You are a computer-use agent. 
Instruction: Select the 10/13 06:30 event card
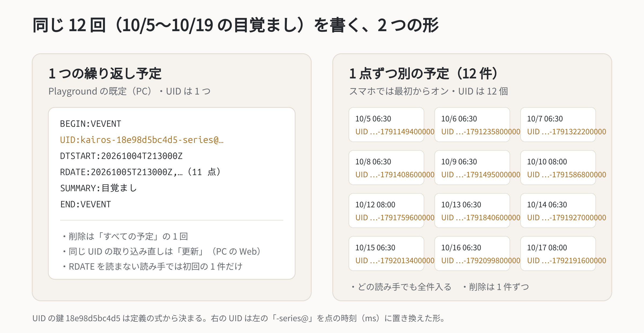[472, 211]
